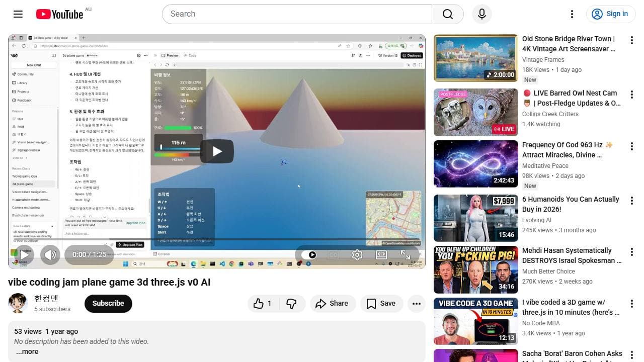
Task: Click the title 6 Humanoids You Can Actually Buy
Action: (x=571, y=204)
